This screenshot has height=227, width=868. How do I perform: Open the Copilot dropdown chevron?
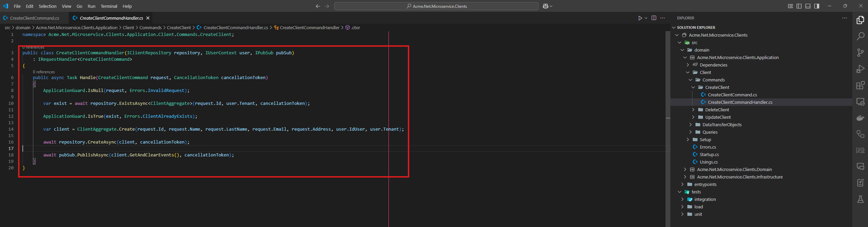(551, 6)
